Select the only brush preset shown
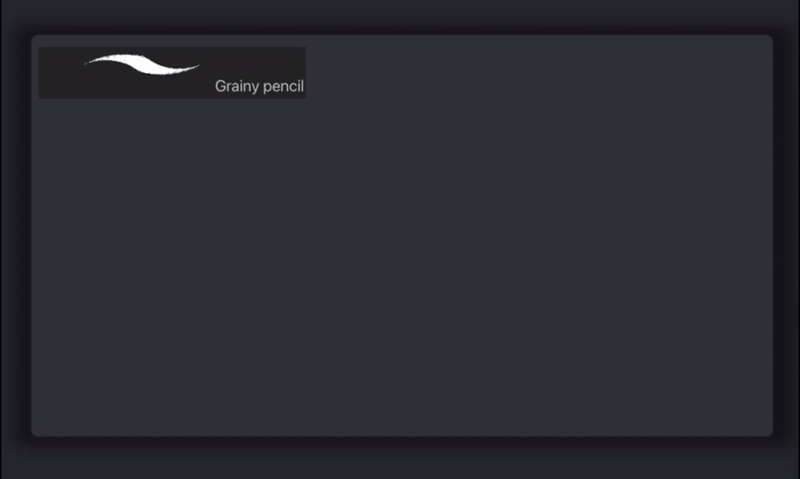Image resolution: width=800 pixels, height=479 pixels. point(172,72)
